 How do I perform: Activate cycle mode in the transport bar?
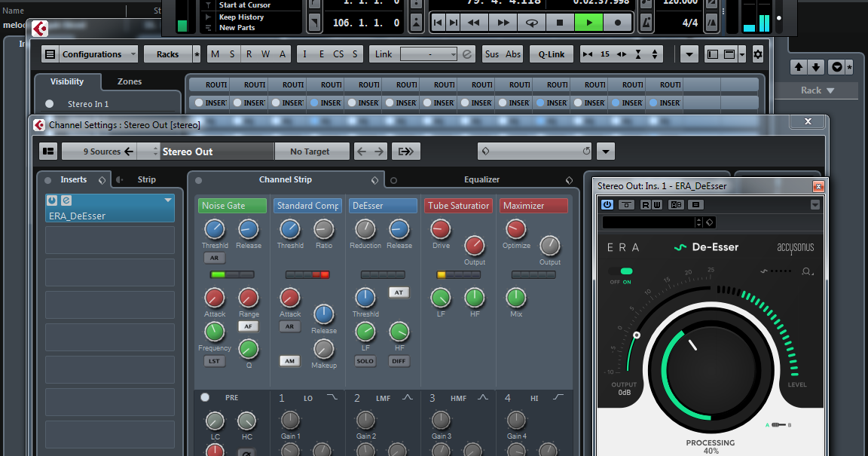(x=531, y=22)
